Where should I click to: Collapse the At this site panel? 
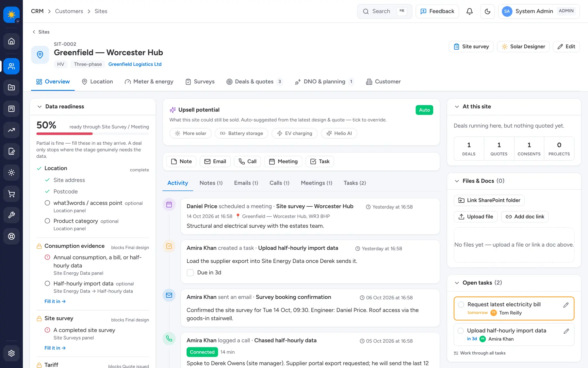point(457,107)
